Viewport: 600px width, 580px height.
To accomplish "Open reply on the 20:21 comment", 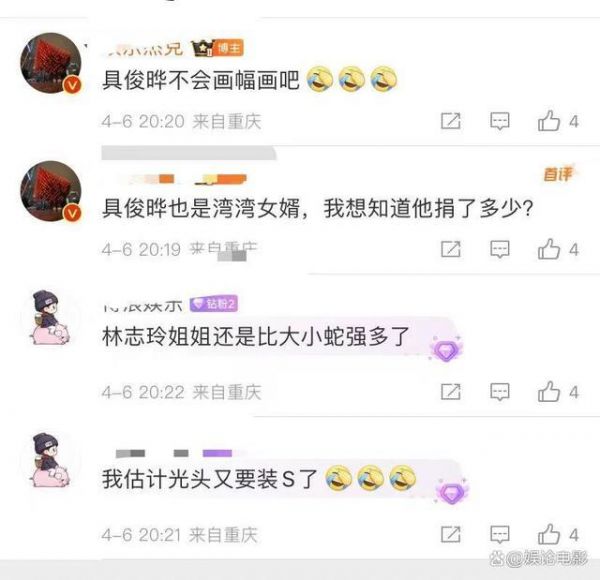I will click(500, 534).
